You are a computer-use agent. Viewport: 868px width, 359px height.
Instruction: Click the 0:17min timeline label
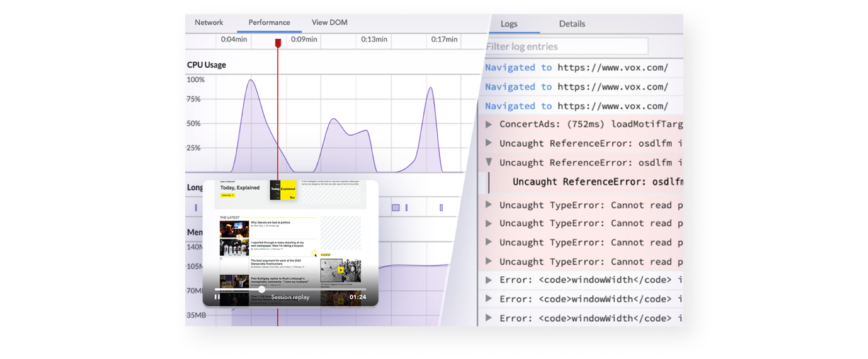tap(444, 39)
